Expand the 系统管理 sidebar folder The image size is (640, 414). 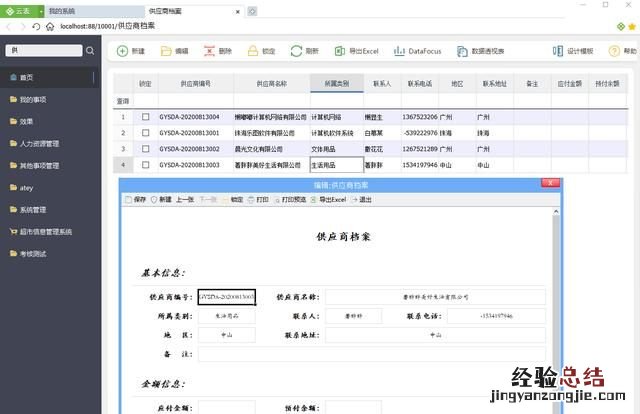(33, 210)
